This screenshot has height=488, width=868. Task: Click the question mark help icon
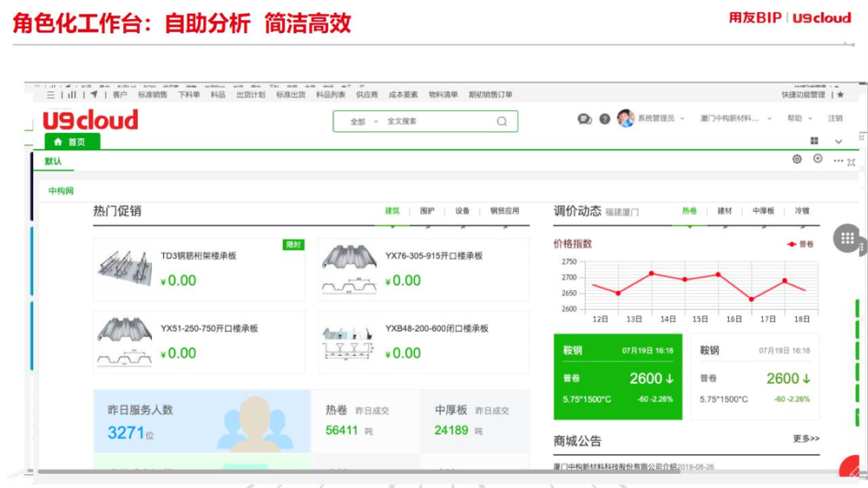pos(605,119)
